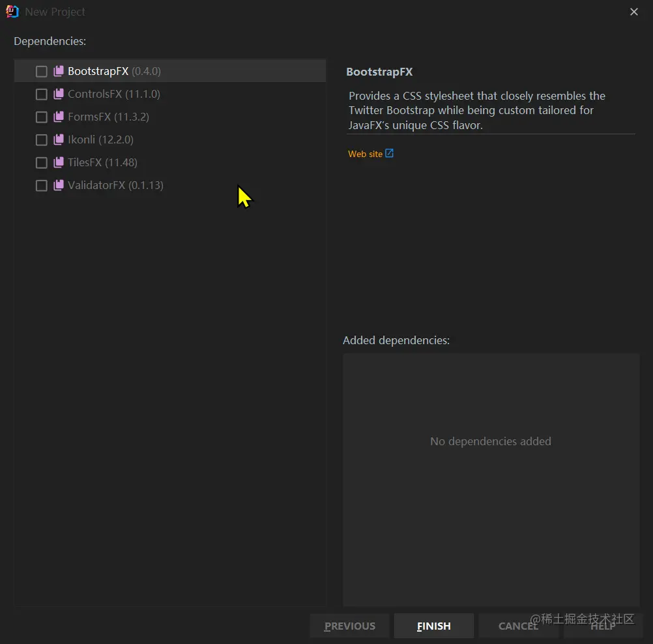The width and height of the screenshot is (653, 644).
Task: Select the BootstrapFX (0.4.0) row
Action: tap(170, 71)
